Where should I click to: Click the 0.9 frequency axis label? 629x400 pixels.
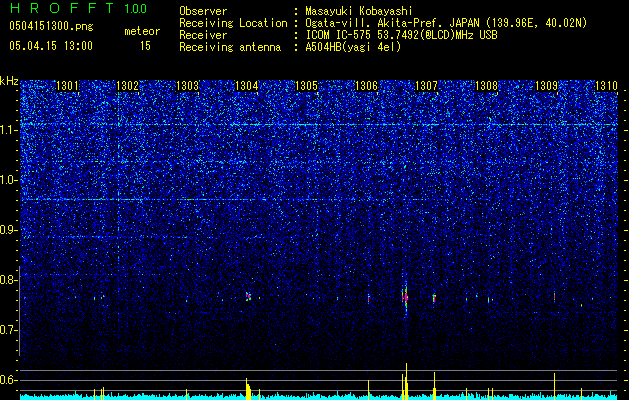point(9,230)
